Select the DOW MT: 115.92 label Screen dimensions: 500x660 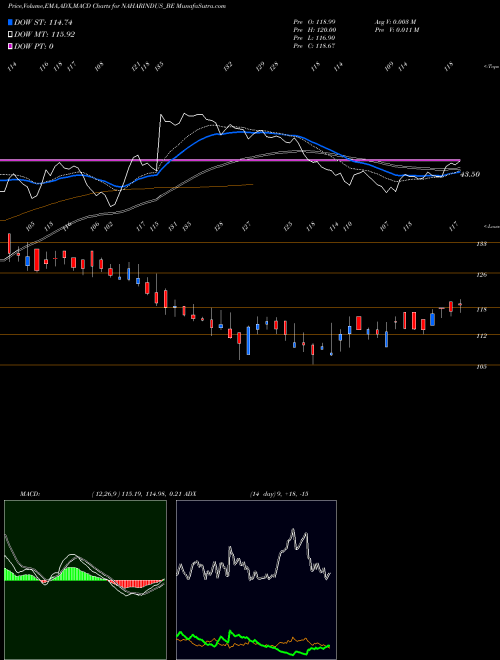point(44,35)
